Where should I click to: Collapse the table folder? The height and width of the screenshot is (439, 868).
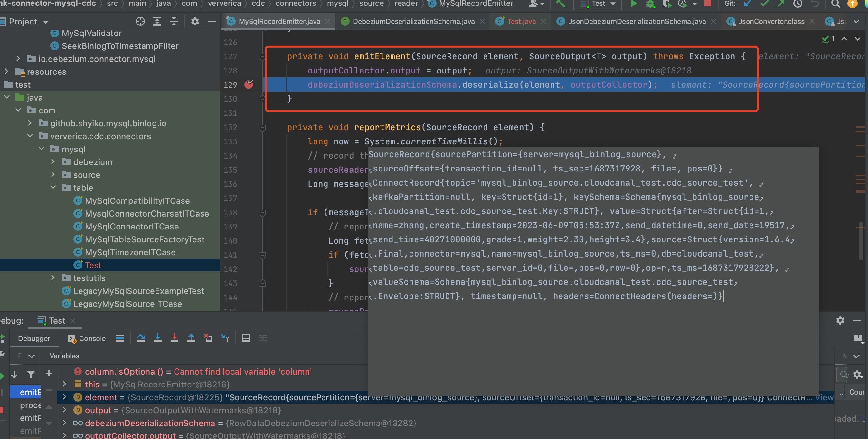pos(53,188)
